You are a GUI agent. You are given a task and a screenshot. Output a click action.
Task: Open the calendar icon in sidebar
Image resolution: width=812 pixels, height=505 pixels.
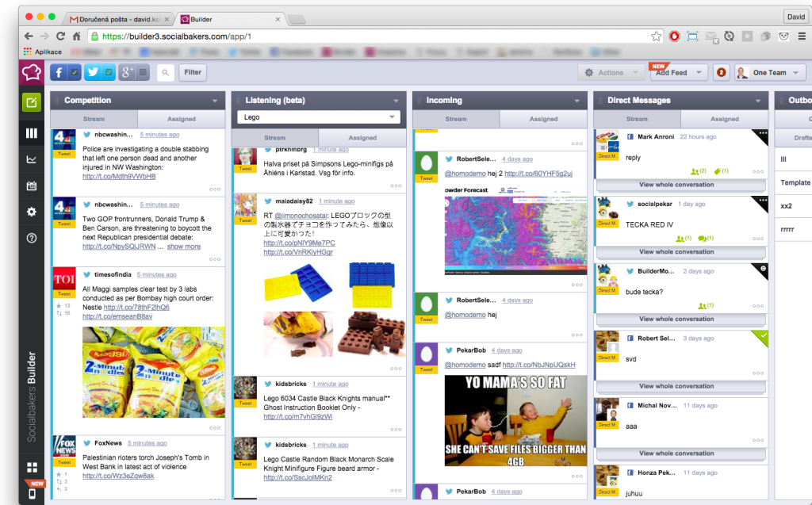[32, 186]
